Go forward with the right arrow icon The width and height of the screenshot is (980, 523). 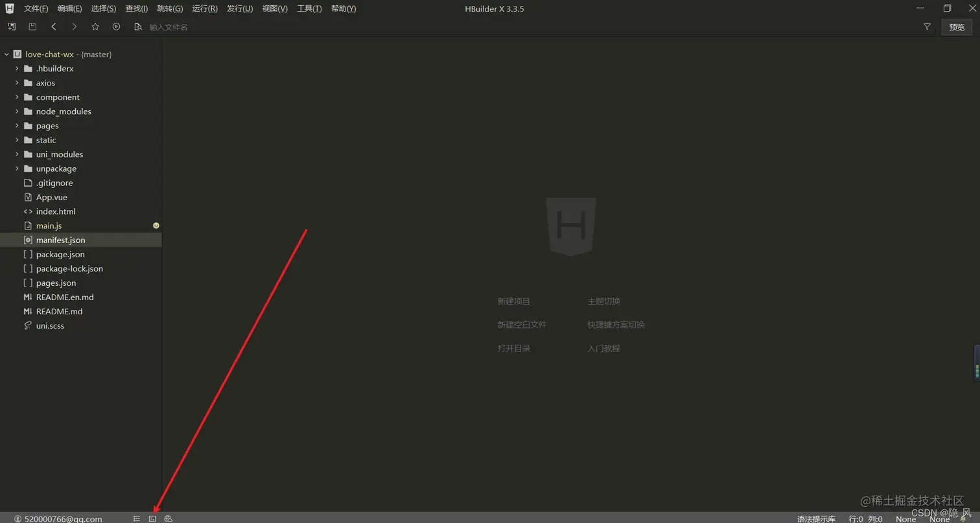tap(75, 27)
